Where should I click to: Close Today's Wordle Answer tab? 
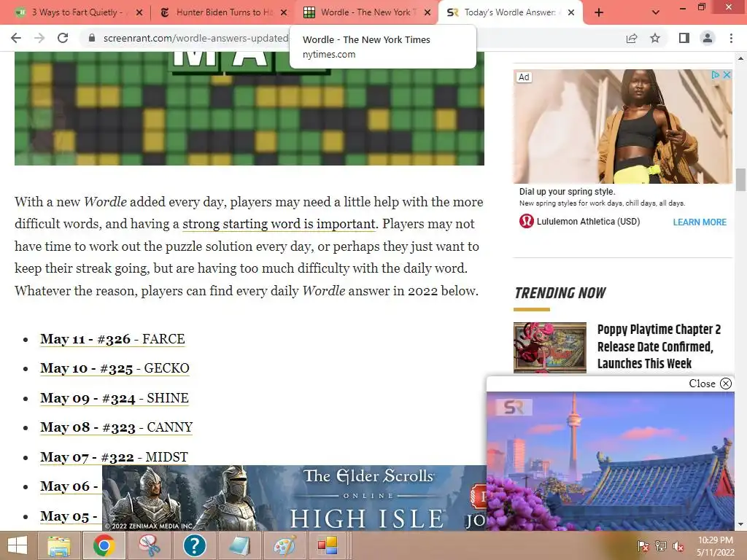(x=571, y=12)
